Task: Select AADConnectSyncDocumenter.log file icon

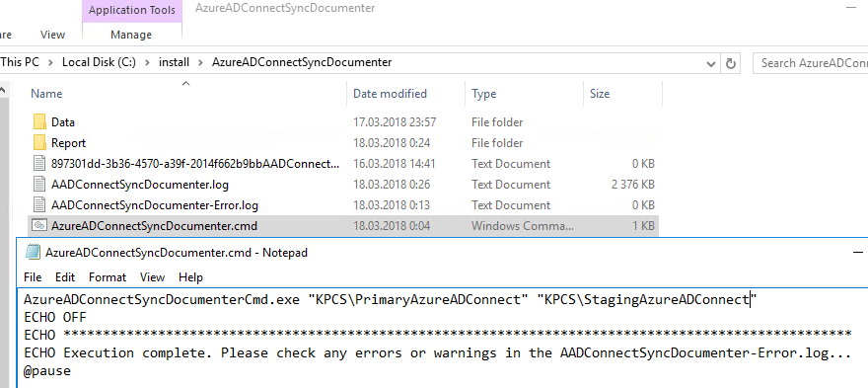Action: (39, 185)
